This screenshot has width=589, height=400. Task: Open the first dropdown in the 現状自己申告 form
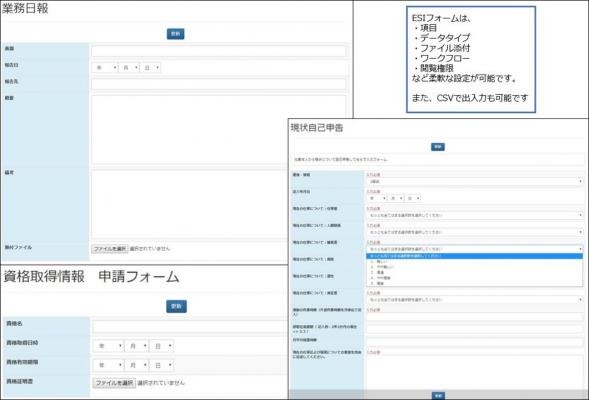[475, 181]
